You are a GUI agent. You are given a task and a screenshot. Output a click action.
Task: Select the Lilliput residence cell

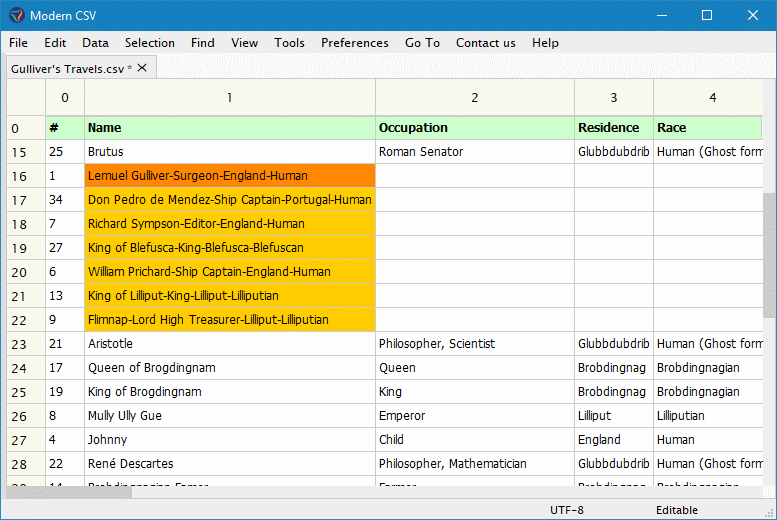pos(614,416)
